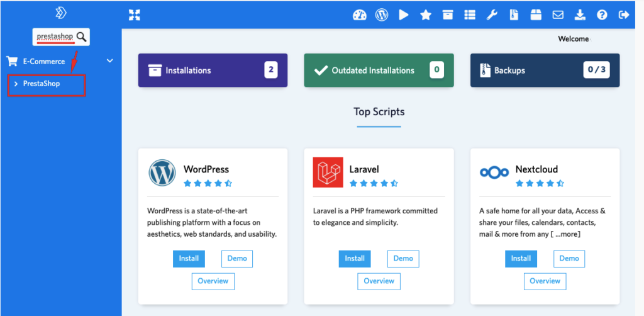Open the WordPress Demo
Viewport: 644px width, 316px height.
coord(237,259)
